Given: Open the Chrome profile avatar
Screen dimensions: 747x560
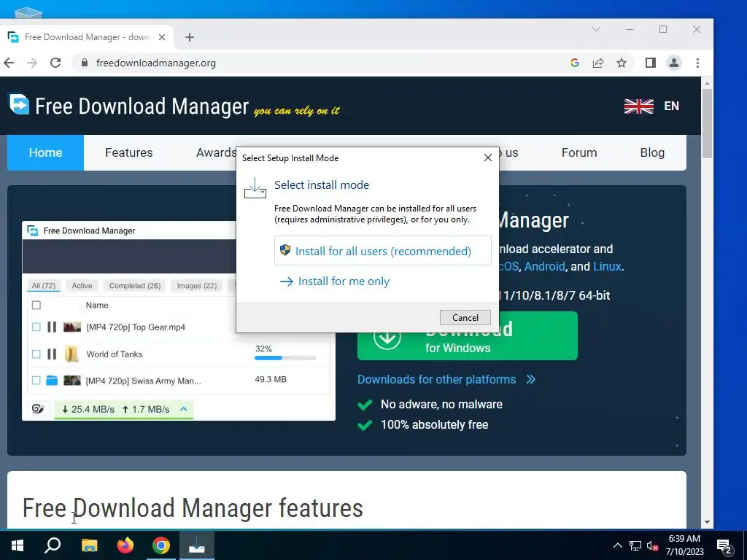Looking at the screenshot, I should point(673,63).
